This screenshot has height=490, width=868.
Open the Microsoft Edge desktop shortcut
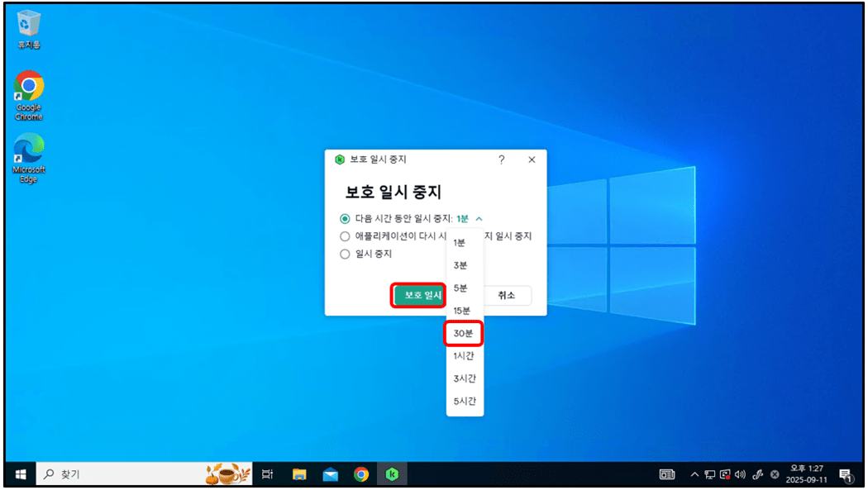pyautogui.click(x=29, y=157)
